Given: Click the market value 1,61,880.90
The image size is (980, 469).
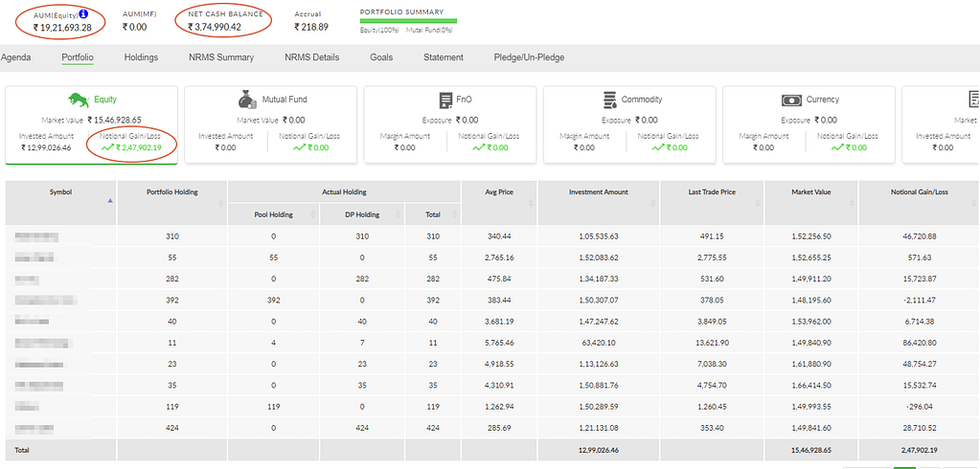Looking at the screenshot, I should tap(810, 364).
